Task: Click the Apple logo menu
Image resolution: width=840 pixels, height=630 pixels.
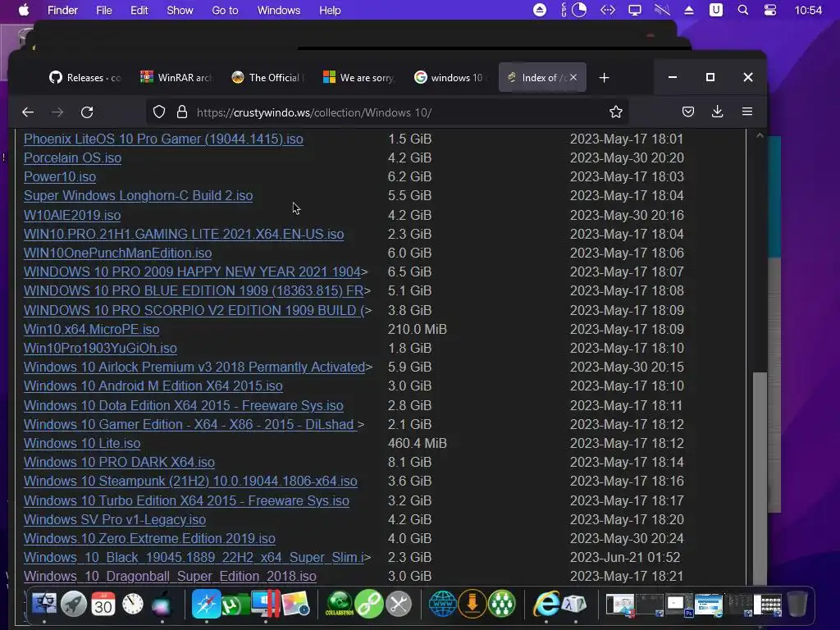Action: click(24, 10)
